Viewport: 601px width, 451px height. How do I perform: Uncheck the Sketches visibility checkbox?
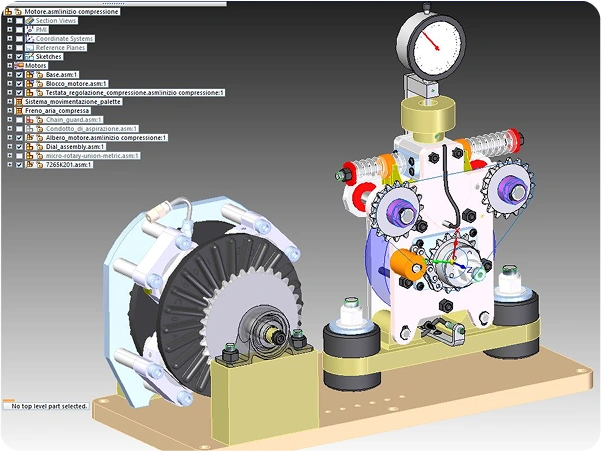[x=19, y=56]
